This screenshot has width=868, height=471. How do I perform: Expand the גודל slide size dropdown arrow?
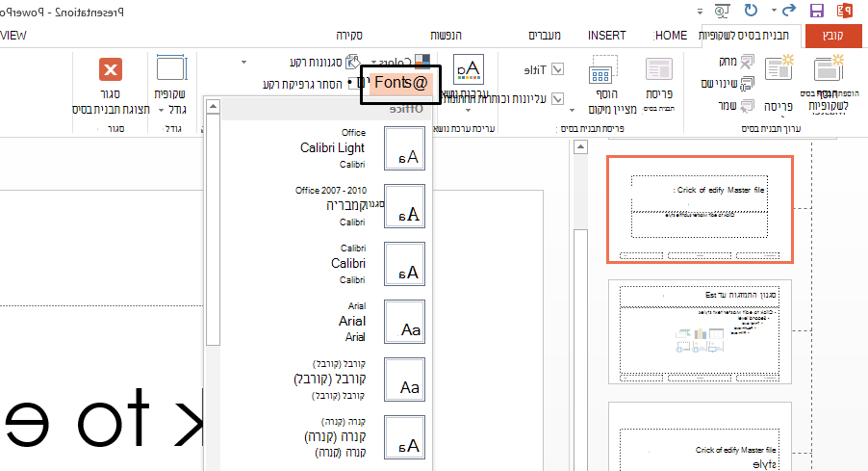click(x=161, y=110)
